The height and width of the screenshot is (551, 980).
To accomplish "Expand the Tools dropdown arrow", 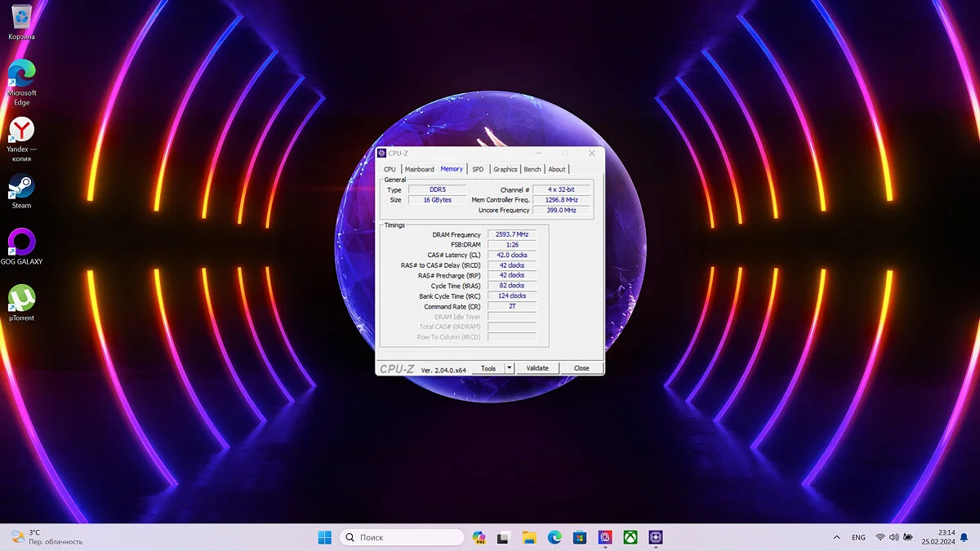I will tap(510, 368).
